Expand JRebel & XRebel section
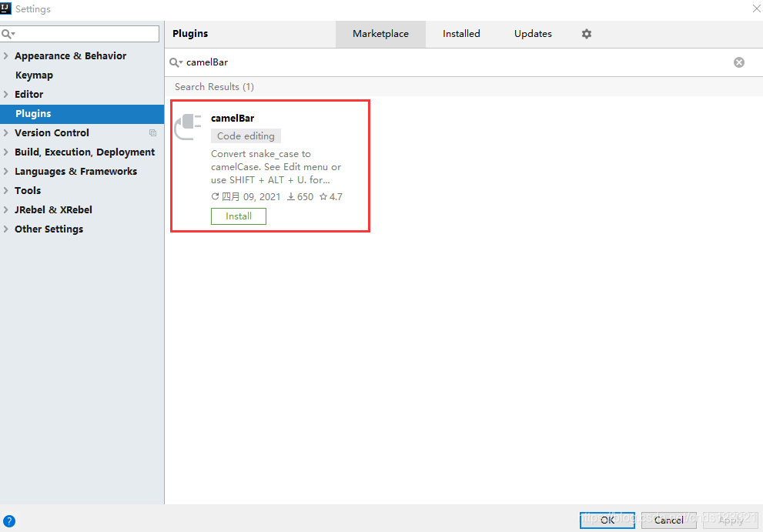The width and height of the screenshot is (763, 532). [x=6, y=209]
